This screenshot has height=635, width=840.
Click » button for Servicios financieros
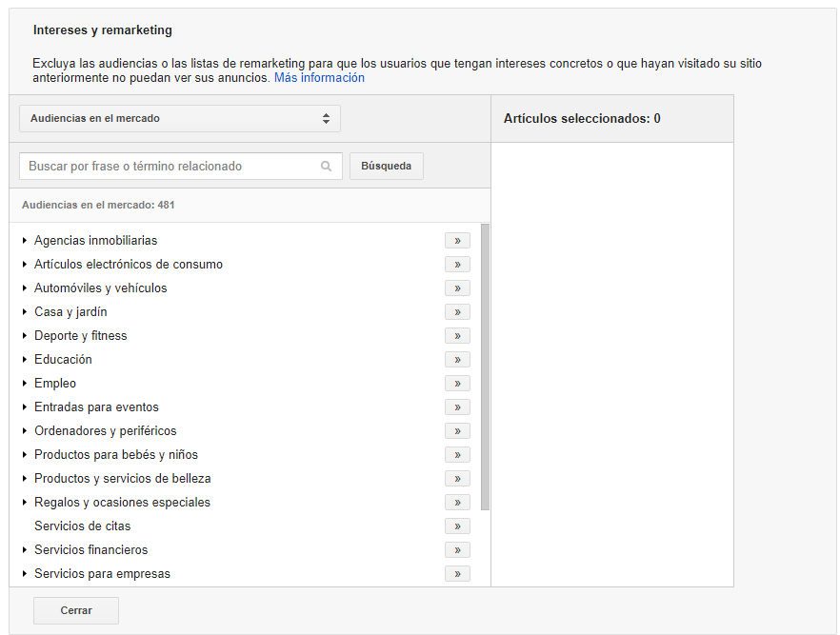point(457,550)
